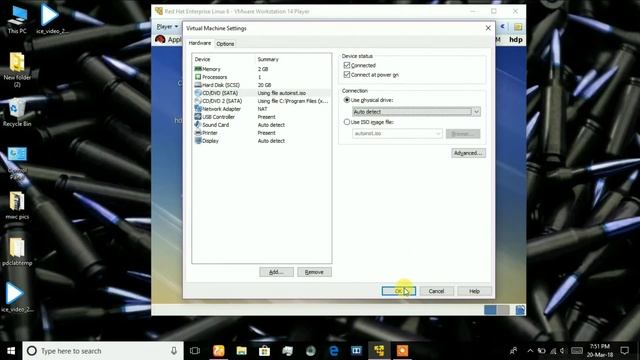Select the Printer device

point(261,133)
